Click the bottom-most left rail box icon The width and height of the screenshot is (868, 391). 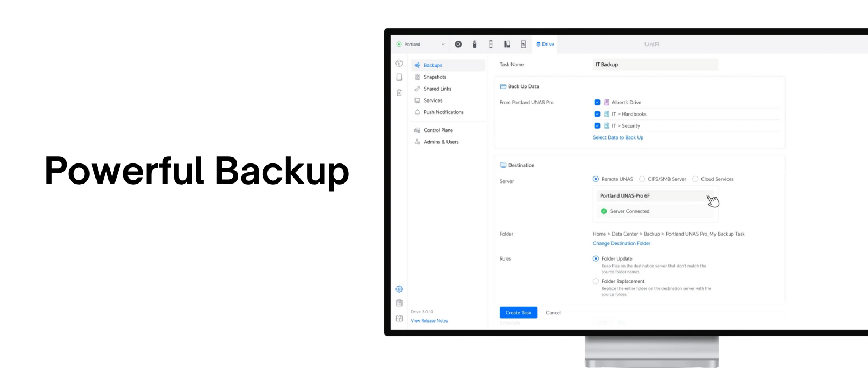[x=399, y=319]
